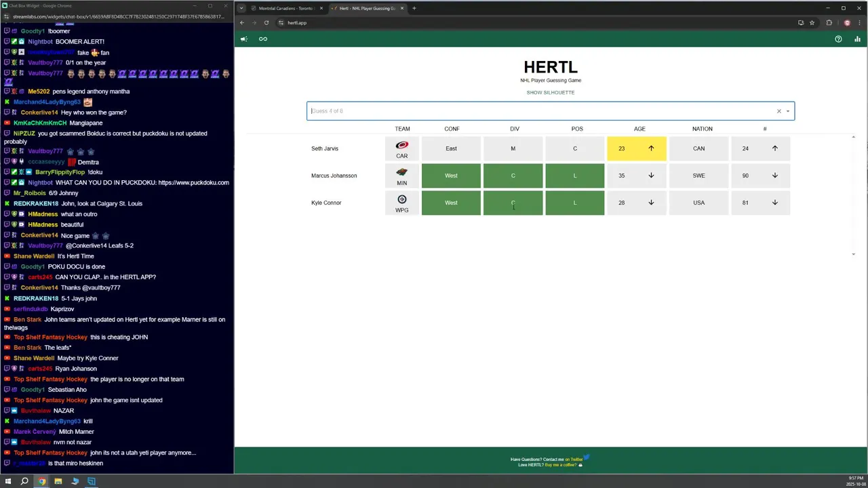Screen dimensions: 868x488
Task: Reload the hertl.app page
Action: click(x=267, y=22)
